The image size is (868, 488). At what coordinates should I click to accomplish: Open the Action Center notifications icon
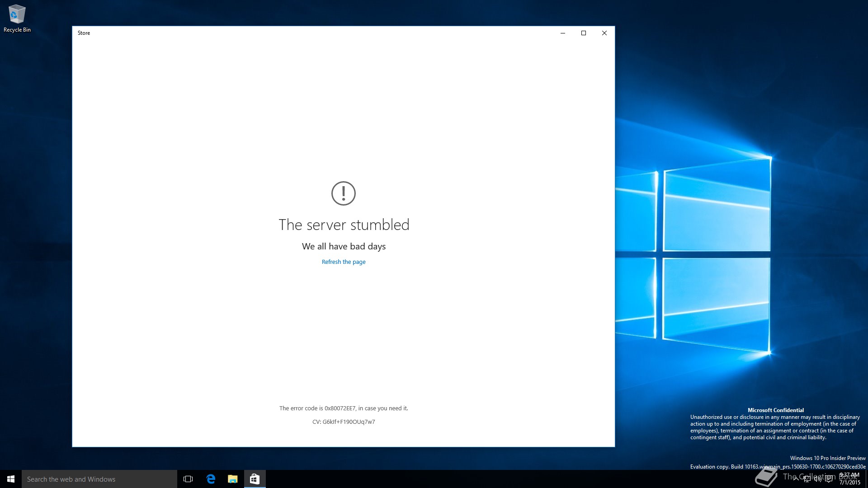(829, 479)
